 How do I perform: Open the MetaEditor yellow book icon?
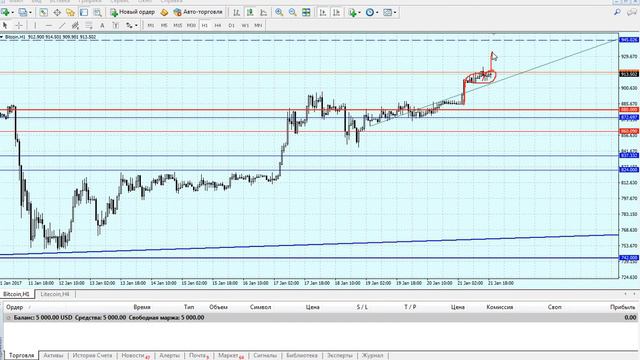click(164, 13)
